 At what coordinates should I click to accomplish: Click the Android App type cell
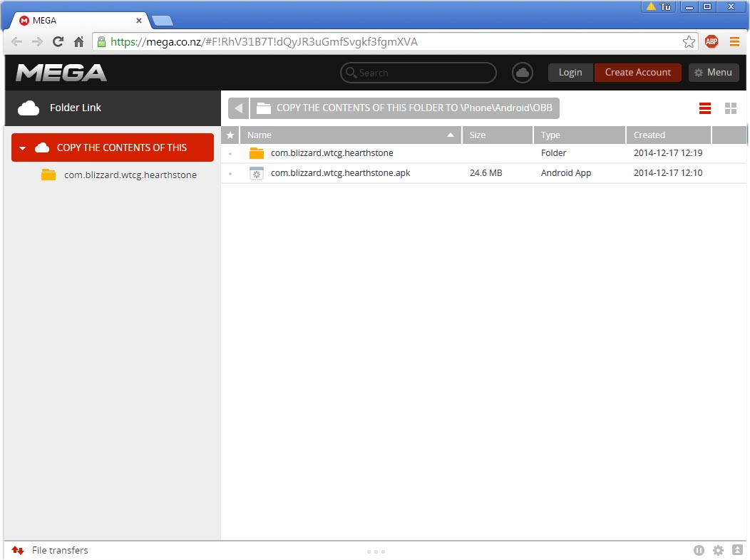tap(566, 173)
